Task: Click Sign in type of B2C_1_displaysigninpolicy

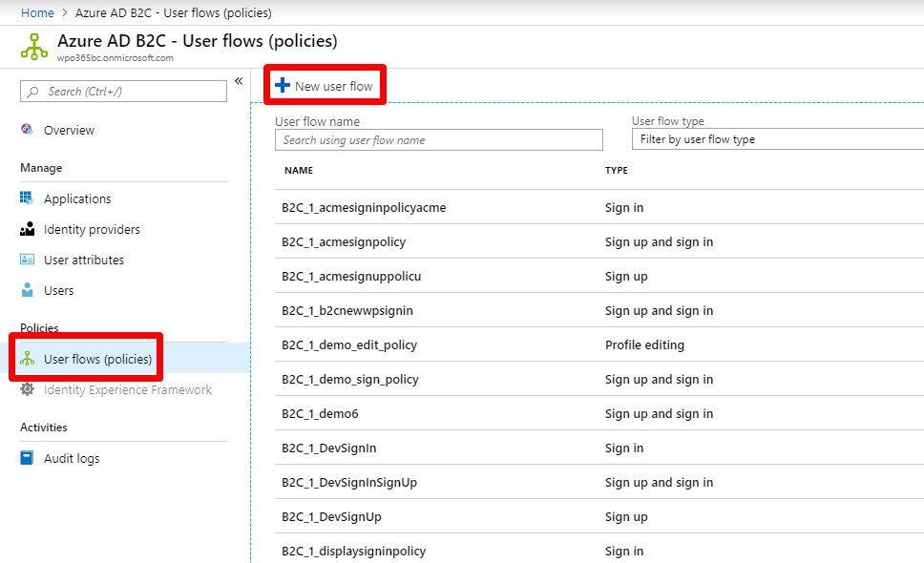Action: tap(624, 552)
